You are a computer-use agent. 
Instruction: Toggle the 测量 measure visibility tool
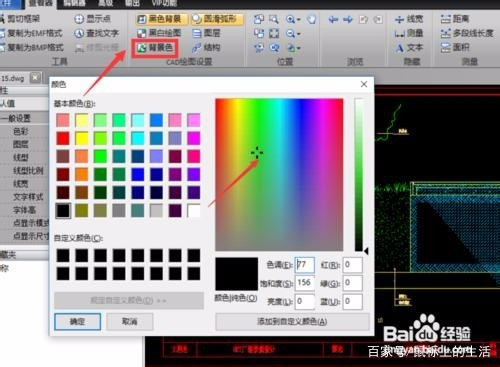tap(409, 33)
